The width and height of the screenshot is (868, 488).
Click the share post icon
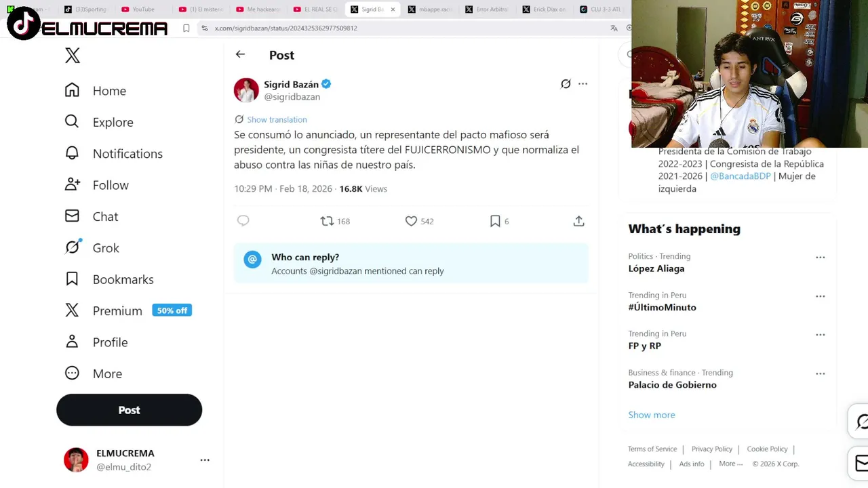tap(578, 221)
